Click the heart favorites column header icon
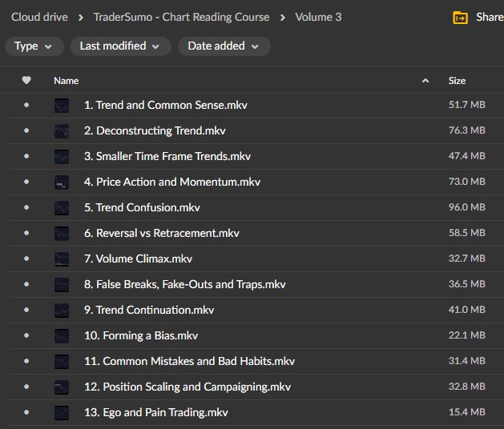The width and height of the screenshot is (504, 429). pyautogui.click(x=26, y=81)
